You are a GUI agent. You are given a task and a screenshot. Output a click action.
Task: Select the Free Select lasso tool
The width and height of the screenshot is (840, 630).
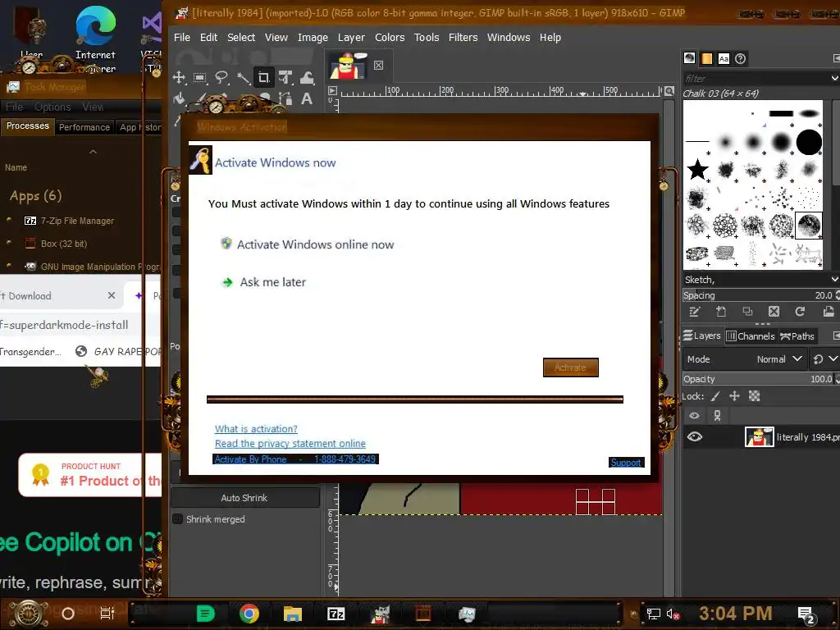pyautogui.click(x=221, y=78)
